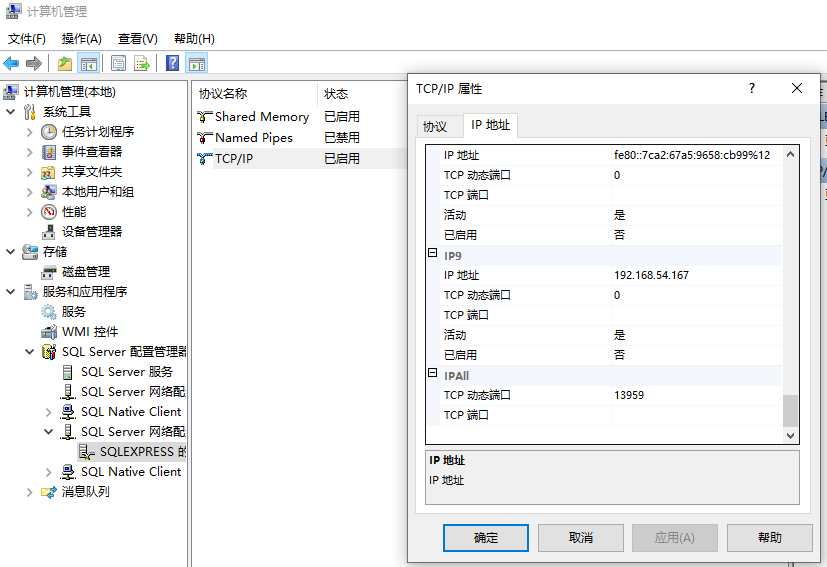Collapse the Services and Applications node

tap(10, 292)
